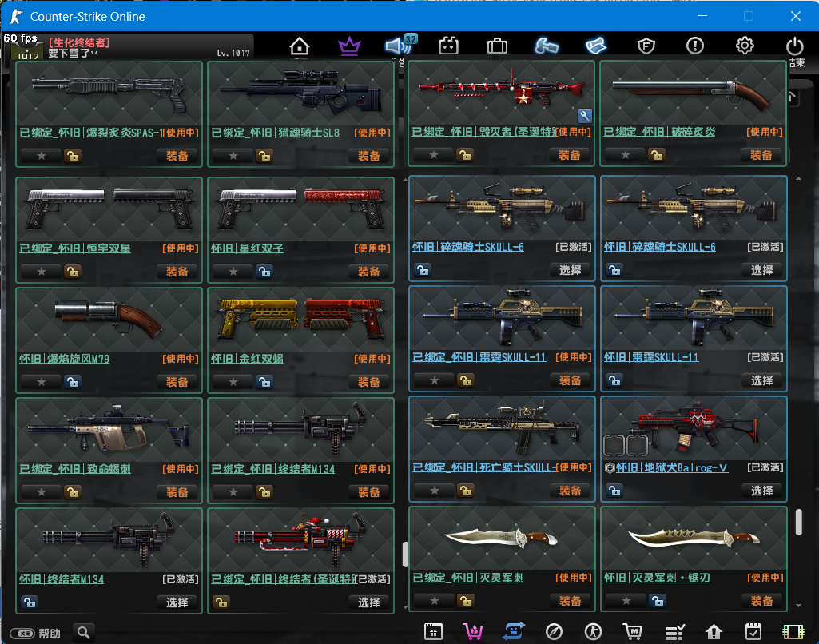Select the 猎魂骑士SL8 sniper rifle thumbnail
Screen dimensions: 819x644
pos(301,93)
